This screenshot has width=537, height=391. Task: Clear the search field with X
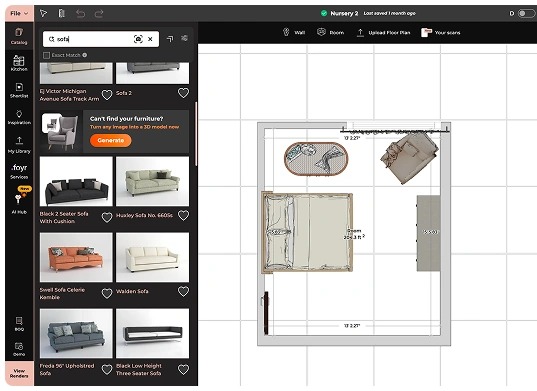click(x=150, y=39)
